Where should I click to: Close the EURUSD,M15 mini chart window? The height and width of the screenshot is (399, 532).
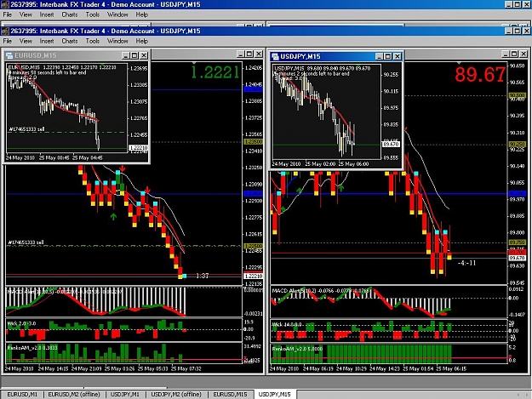[144, 55]
